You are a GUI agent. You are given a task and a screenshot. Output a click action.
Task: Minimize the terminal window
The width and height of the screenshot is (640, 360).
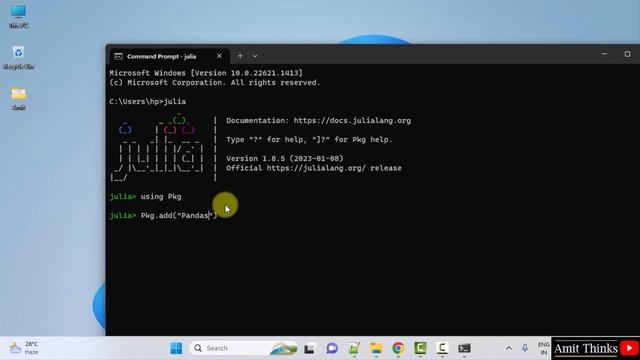[604, 54]
